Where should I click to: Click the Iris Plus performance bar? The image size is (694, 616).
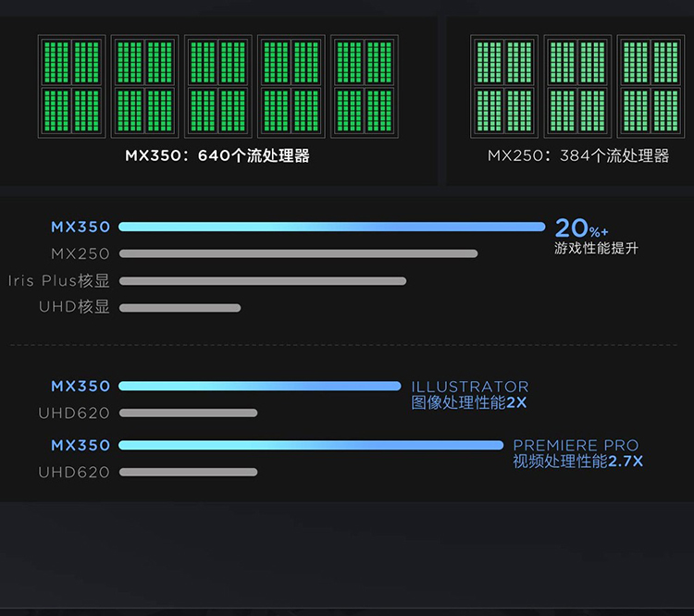(263, 281)
